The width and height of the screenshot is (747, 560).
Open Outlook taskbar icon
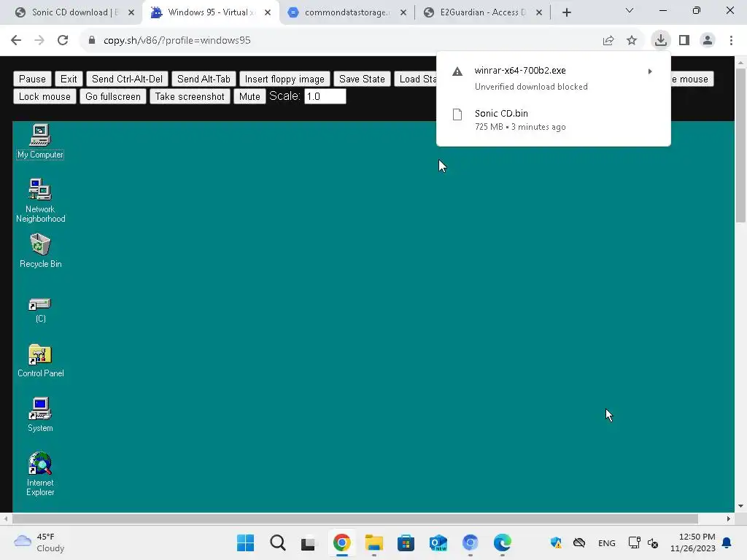tap(438, 542)
